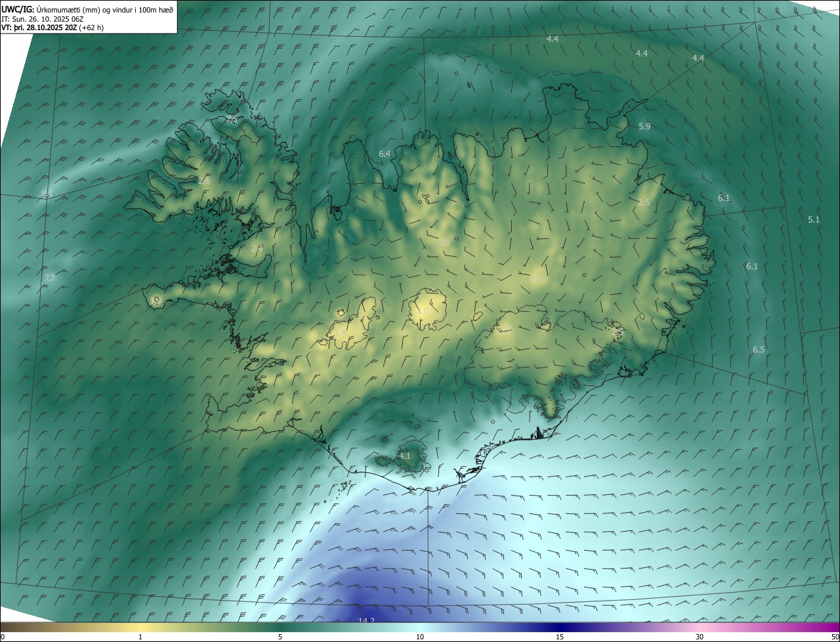Click the 7.5 value label on the Westfjords

tap(231, 119)
